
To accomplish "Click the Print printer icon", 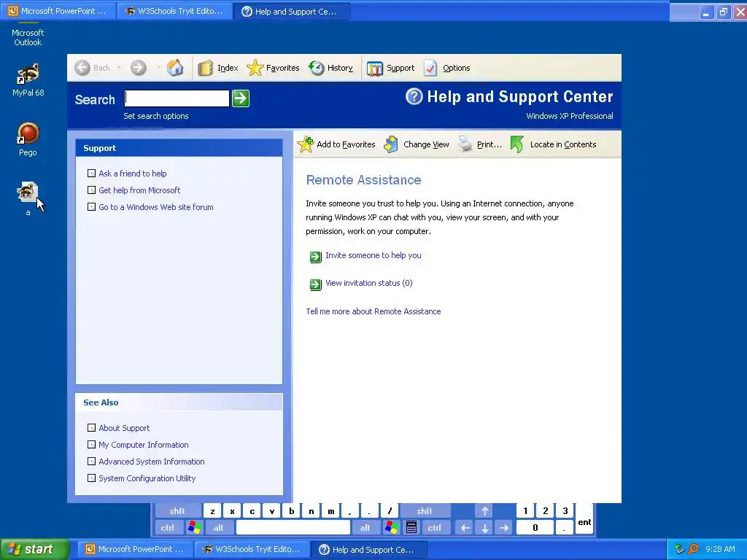I will tap(465, 144).
